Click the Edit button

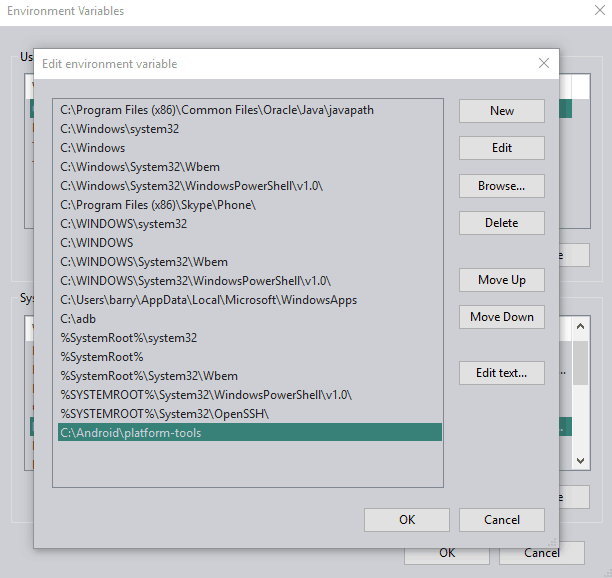pyautogui.click(x=502, y=148)
